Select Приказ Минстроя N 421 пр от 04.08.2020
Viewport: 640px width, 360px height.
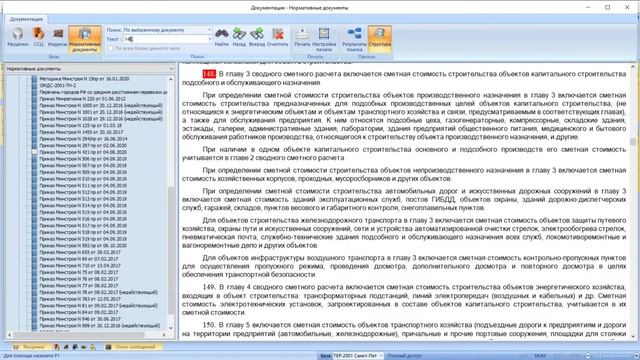point(83,152)
